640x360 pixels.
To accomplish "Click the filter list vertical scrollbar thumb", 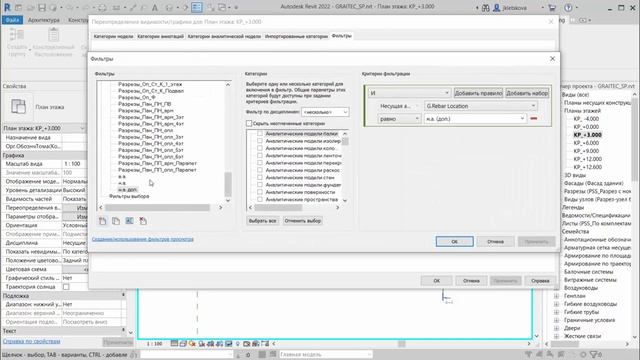I will pos(228,184).
